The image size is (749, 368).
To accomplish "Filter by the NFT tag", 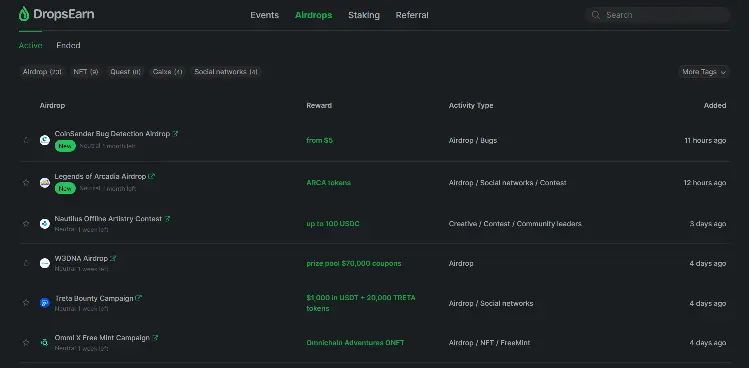I will pos(86,72).
